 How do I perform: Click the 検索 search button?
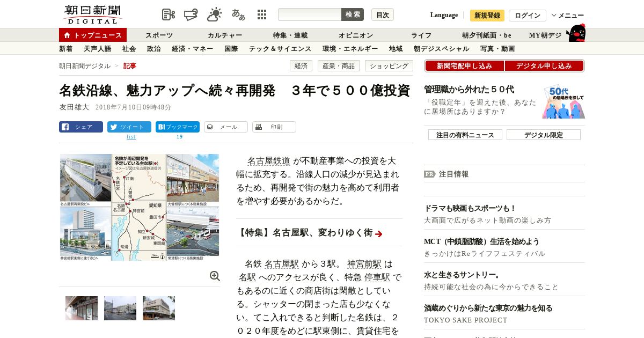coord(353,14)
